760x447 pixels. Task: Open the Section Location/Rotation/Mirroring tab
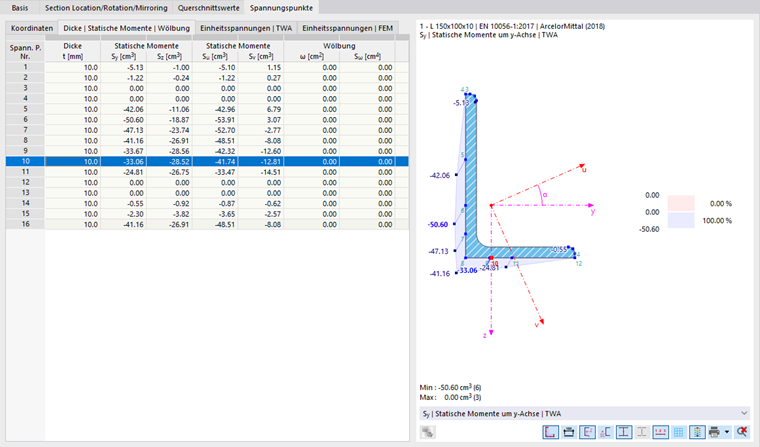(x=106, y=8)
